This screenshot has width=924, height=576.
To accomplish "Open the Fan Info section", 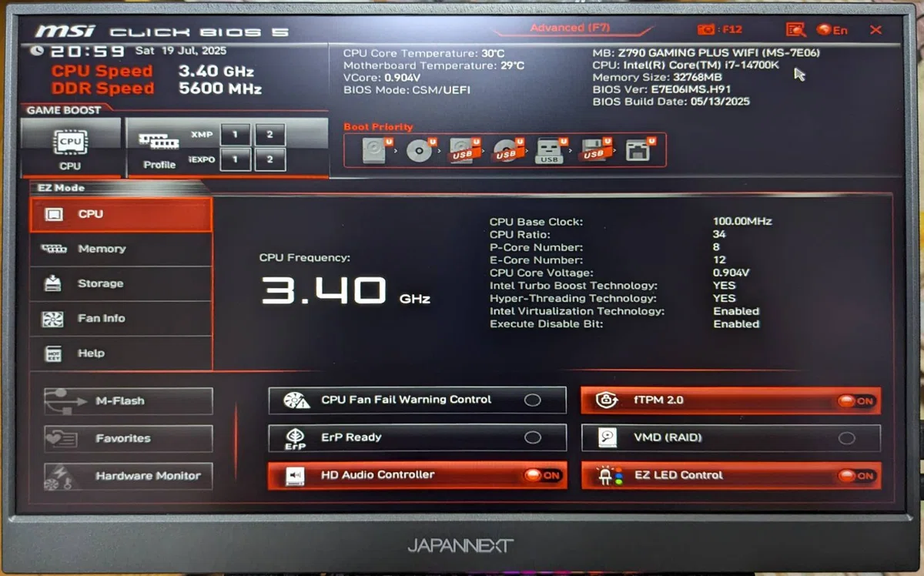I will [121, 318].
